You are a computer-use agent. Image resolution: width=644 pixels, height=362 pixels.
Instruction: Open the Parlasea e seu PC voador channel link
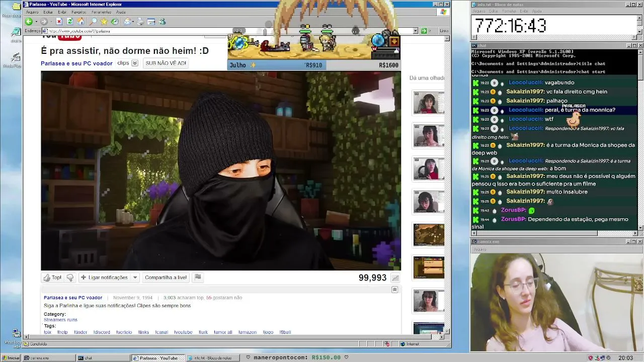(76, 63)
